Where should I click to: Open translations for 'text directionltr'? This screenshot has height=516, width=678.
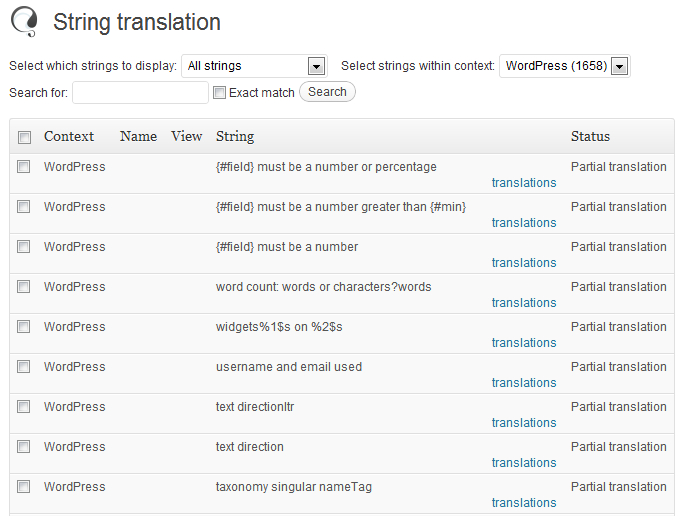pyautogui.click(x=524, y=423)
